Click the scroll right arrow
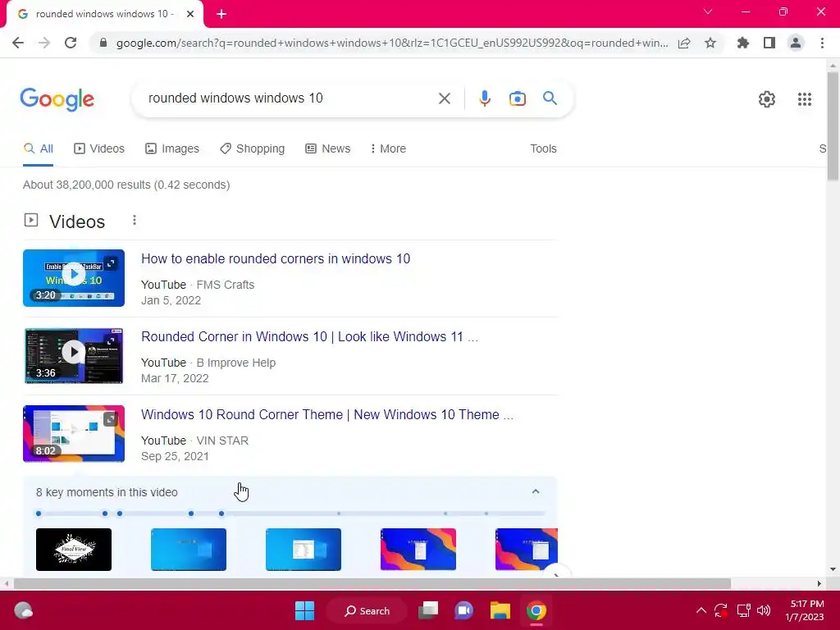 point(819,583)
